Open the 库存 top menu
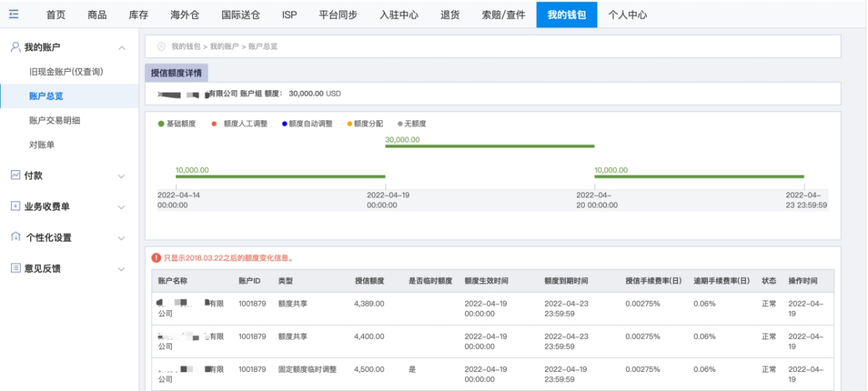Image resolution: width=868 pixels, height=391 pixels. [x=139, y=15]
